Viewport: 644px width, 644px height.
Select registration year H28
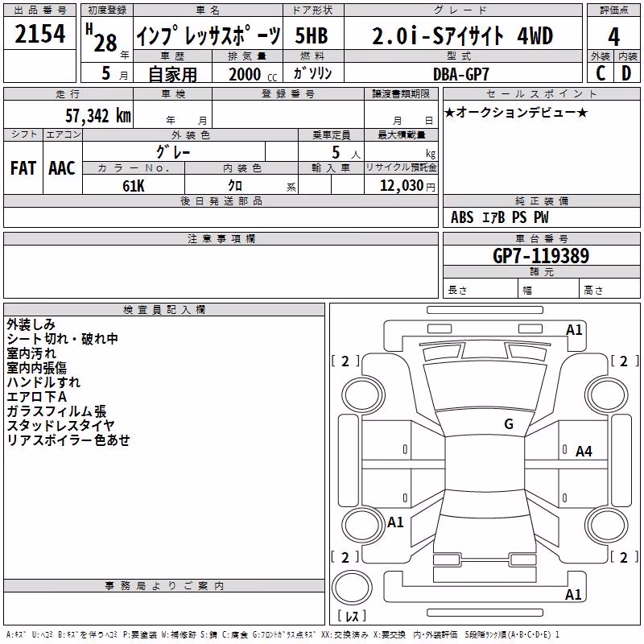click(x=101, y=39)
